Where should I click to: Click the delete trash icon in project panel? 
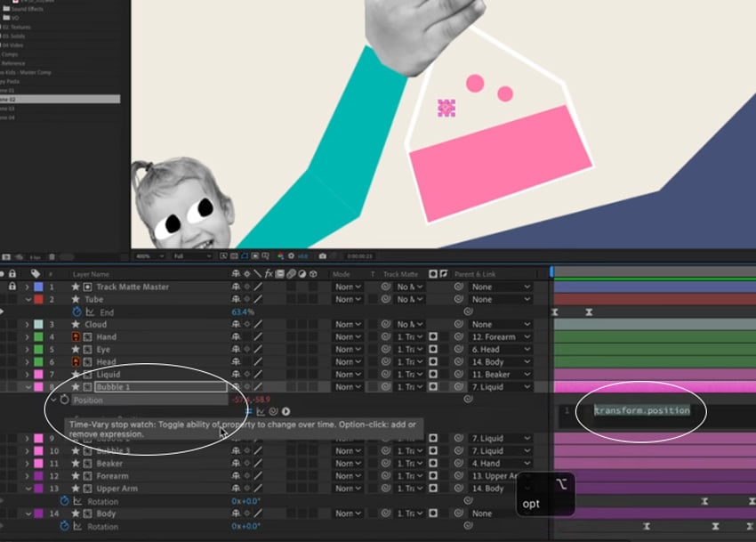(52, 257)
